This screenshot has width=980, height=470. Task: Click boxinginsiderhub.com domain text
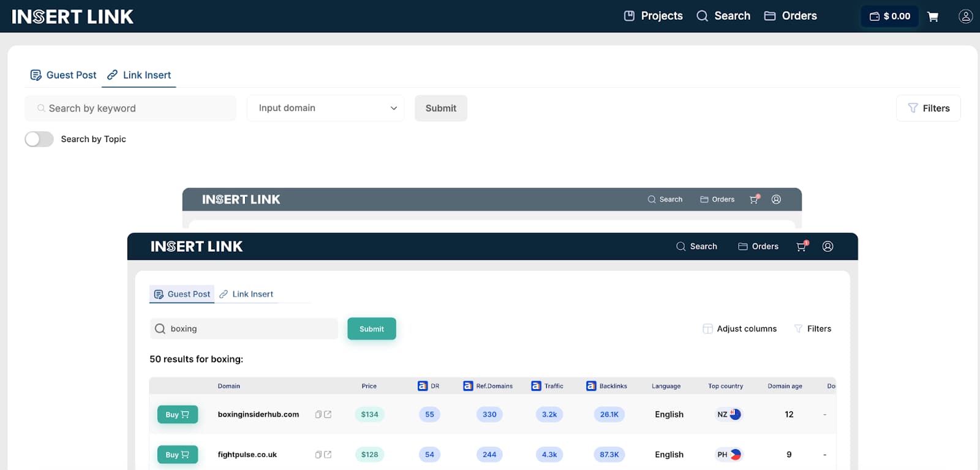[x=258, y=415]
